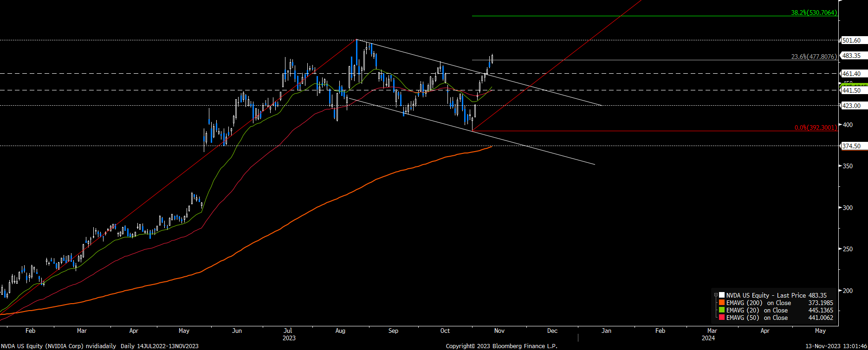
Task: Select the 'EMAVG (50) on Close' legend entry
Action: click(x=757, y=318)
